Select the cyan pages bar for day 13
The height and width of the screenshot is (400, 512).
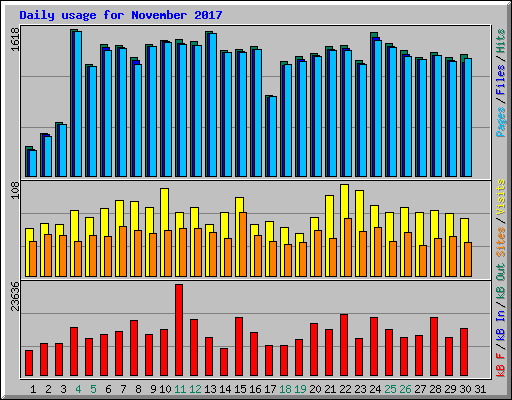[213, 105]
